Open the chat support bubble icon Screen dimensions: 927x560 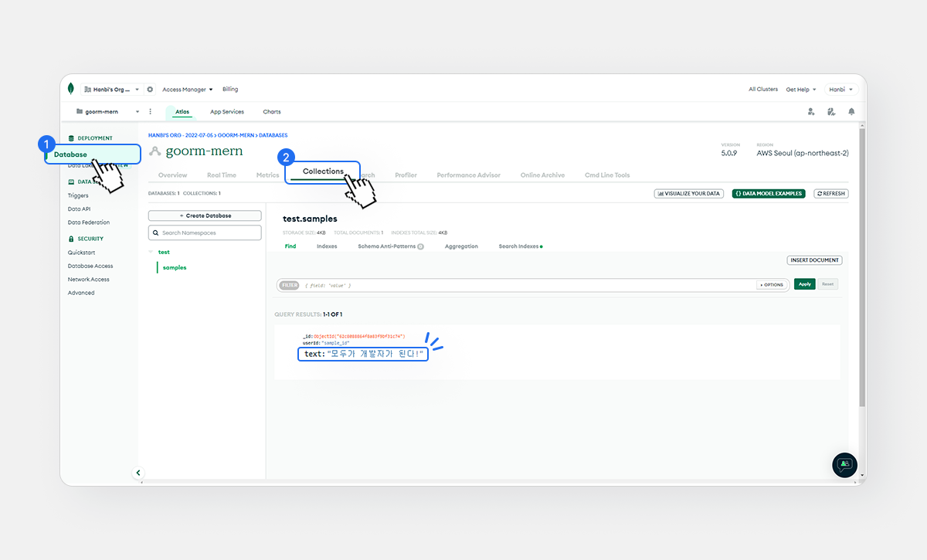coord(844,464)
